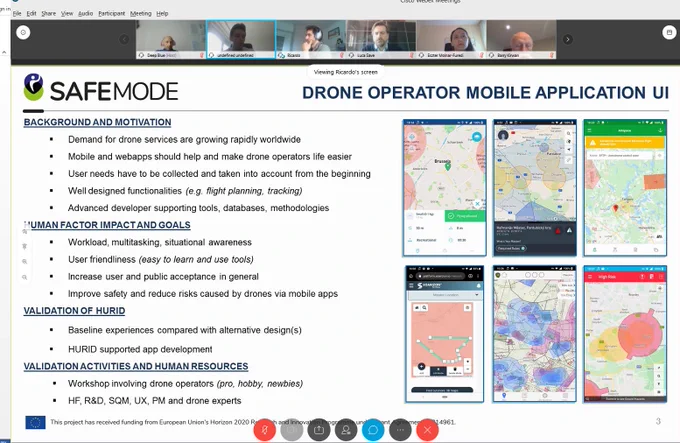The height and width of the screenshot is (443, 680).
Task: Click the blue airspace zones map screenshot
Action: pyautogui.click(x=534, y=334)
